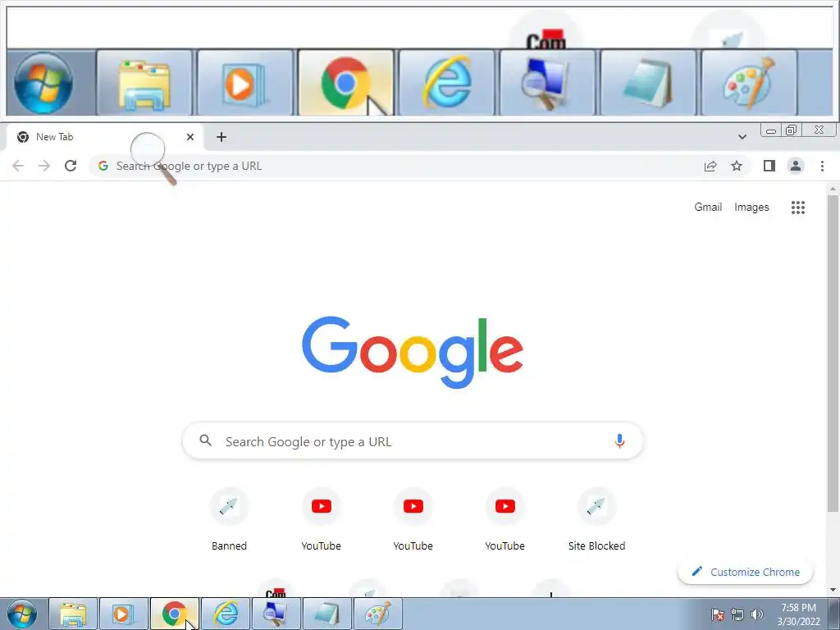Open Notepad from the taskbar
The image size is (840, 630).
(327, 614)
